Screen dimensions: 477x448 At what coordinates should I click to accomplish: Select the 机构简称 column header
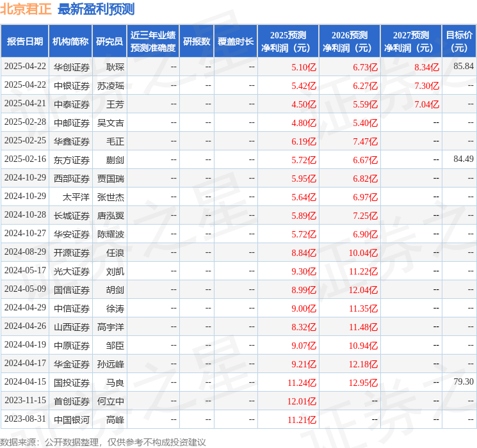point(70,41)
